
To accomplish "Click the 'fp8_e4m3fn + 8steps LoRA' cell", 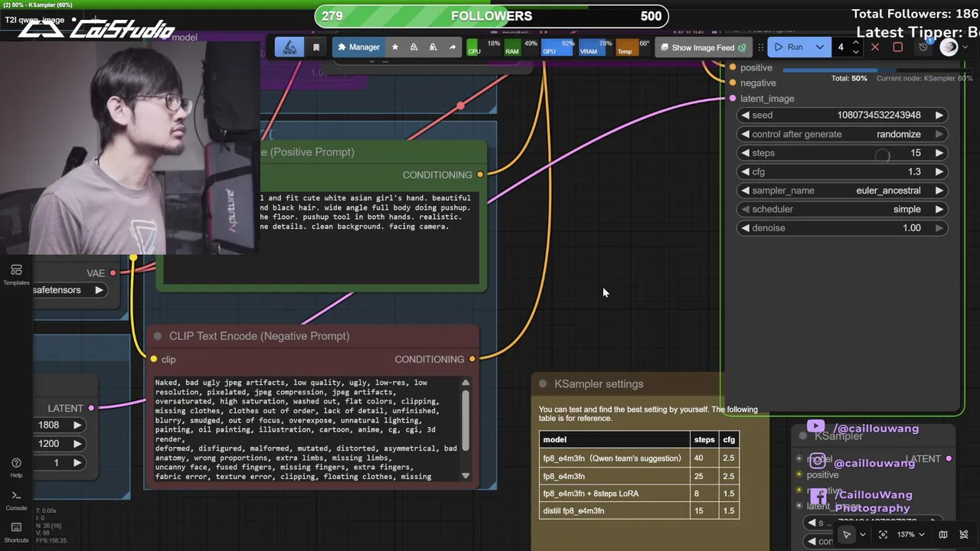I will point(615,494).
